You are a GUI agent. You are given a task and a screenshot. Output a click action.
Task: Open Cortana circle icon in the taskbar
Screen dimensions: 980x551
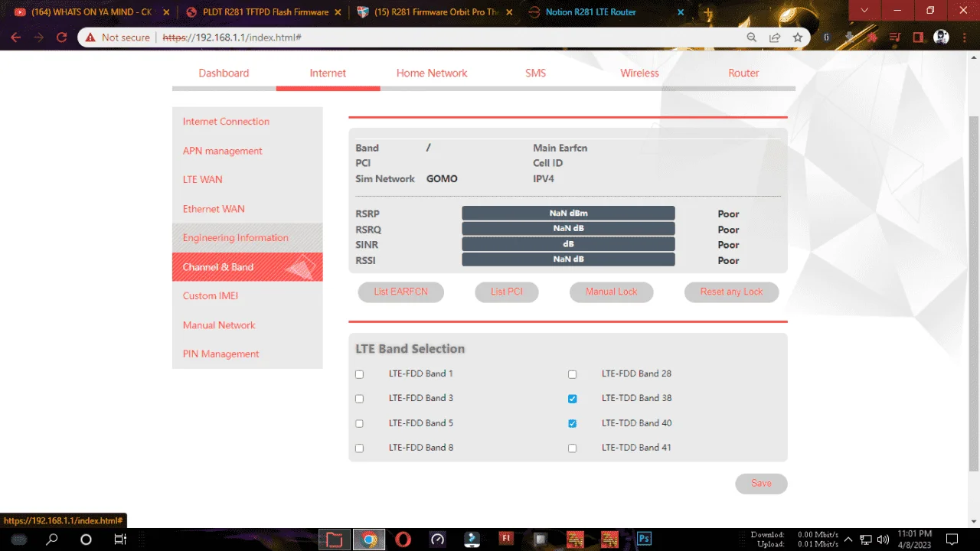(86, 540)
